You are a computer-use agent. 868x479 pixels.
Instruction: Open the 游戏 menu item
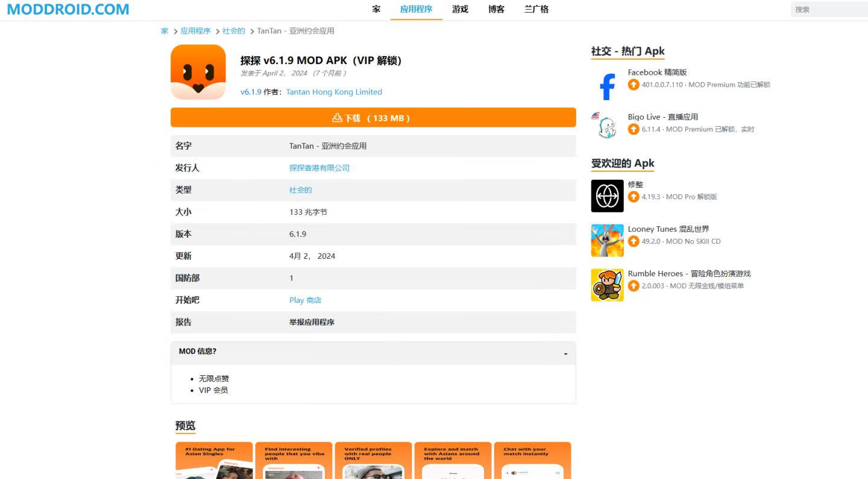click(x=460, y=10)
